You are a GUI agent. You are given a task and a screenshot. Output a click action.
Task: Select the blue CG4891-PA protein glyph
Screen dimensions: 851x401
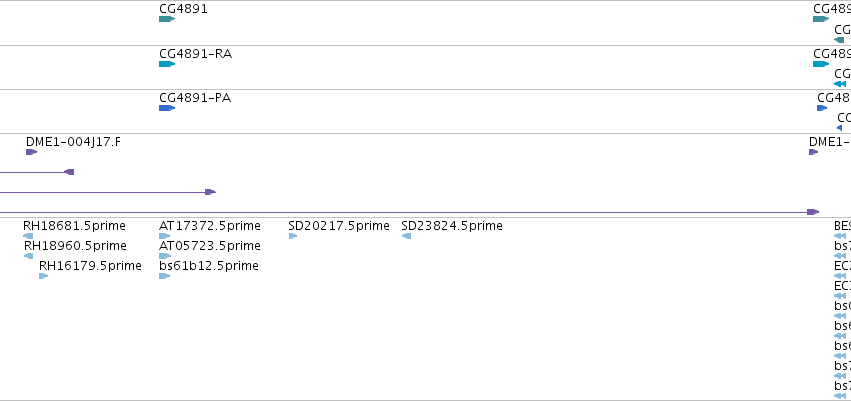pyautogui.click(x=167, y=108)
